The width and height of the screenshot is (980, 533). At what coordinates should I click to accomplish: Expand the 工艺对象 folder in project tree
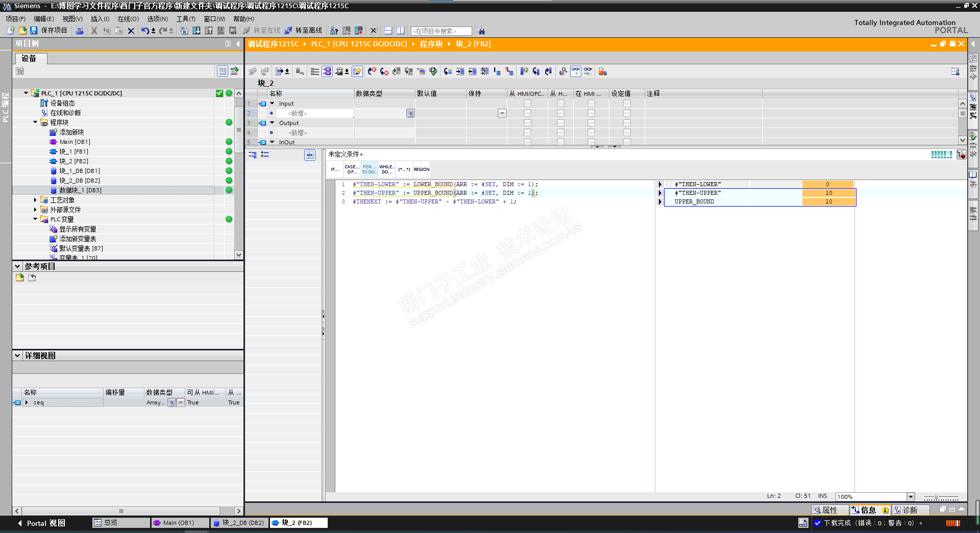(35, 200)
